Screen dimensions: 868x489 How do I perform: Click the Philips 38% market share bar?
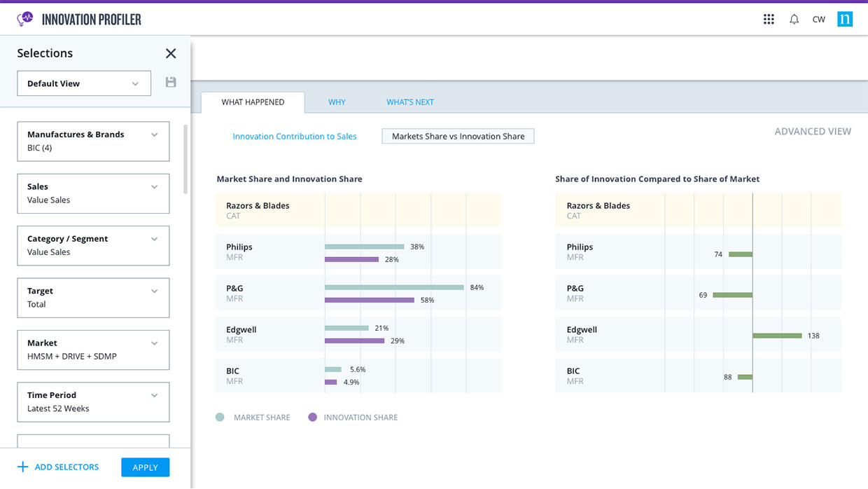click(365, 247)
